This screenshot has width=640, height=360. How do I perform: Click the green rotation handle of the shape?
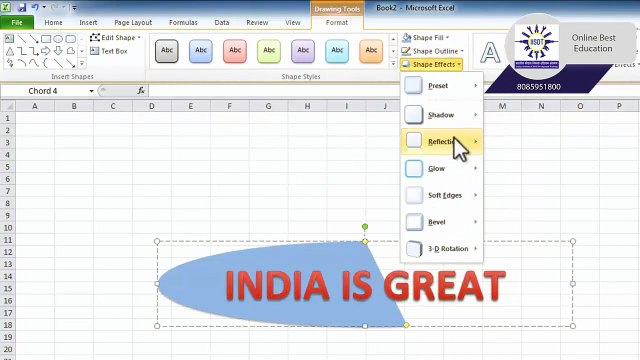[x=365, y=227]
